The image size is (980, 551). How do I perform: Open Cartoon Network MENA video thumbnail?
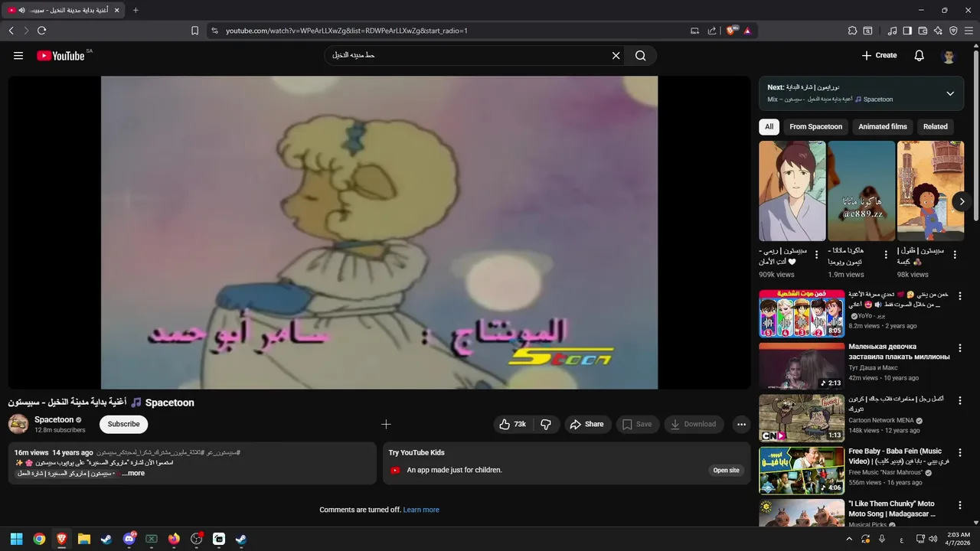(802, 418)
